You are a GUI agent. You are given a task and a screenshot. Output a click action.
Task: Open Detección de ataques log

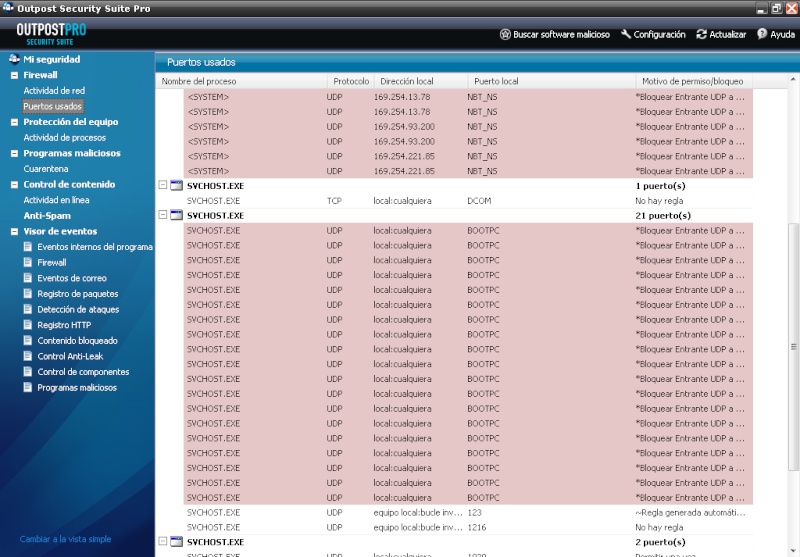78,309
